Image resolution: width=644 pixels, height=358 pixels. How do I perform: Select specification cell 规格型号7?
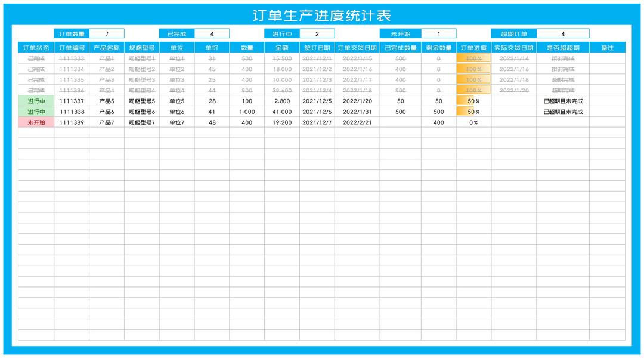coord(142,122)
